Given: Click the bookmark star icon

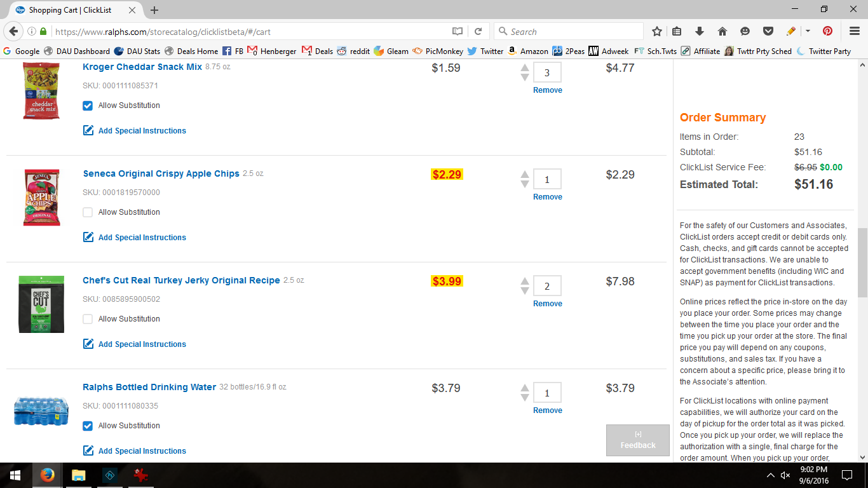Looking at the screenshot, I should (657, 31).
